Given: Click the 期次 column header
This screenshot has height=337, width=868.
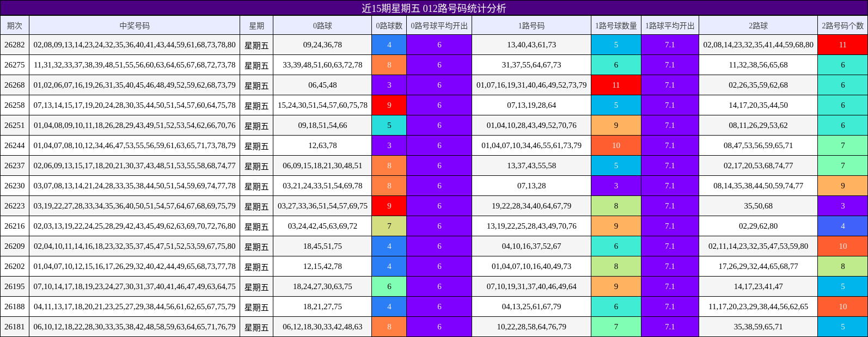Looking at the screenshot, I should coord(15,26).
